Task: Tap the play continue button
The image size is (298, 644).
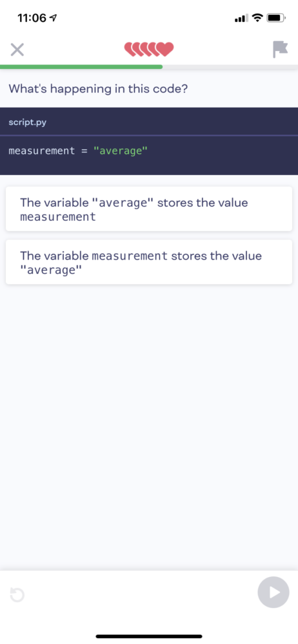Action: (273, 592)
